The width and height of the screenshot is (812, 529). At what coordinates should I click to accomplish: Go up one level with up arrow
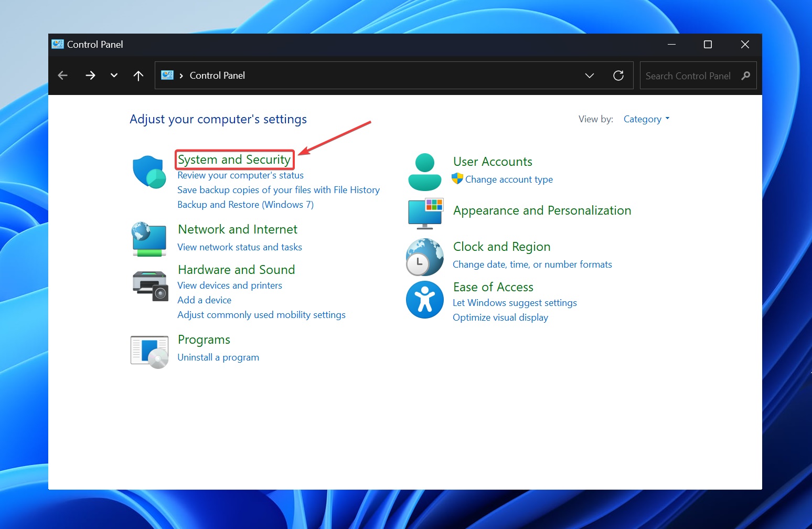138,76
